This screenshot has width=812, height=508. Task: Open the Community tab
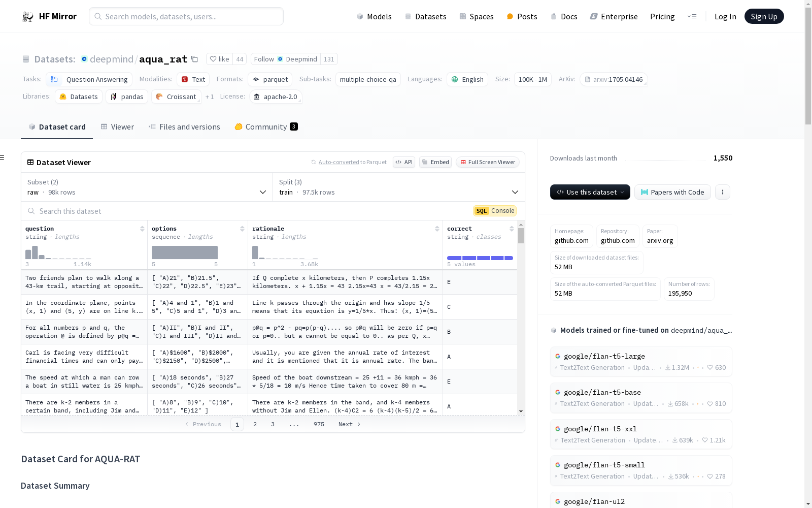coord(266,127)
